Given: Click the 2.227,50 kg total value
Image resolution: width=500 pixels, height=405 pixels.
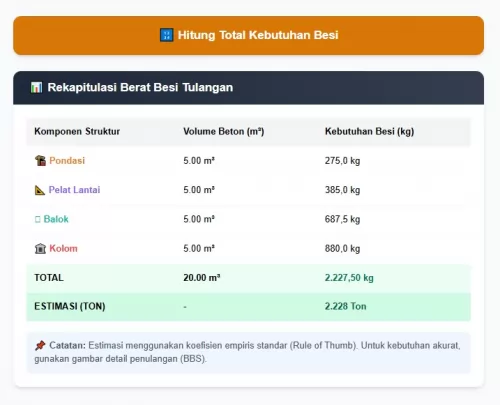Looking at the screenshot, I should [x=349, y=278].
